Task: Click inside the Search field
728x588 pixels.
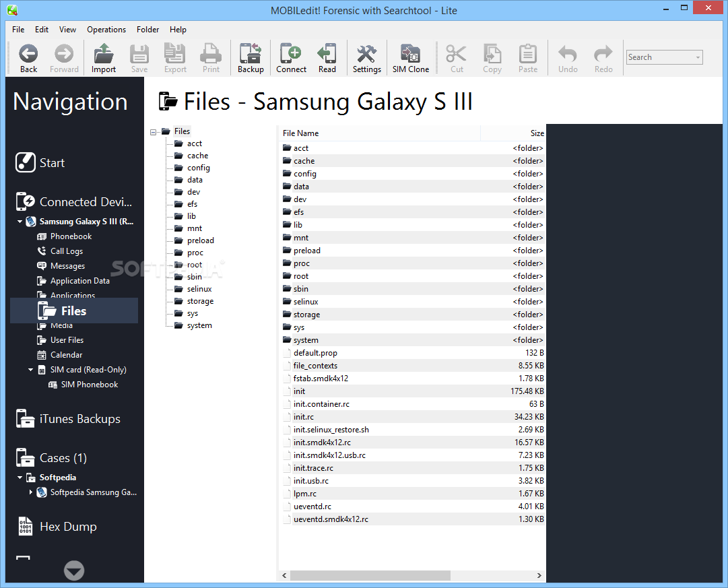Action: [x=659, y=57]
